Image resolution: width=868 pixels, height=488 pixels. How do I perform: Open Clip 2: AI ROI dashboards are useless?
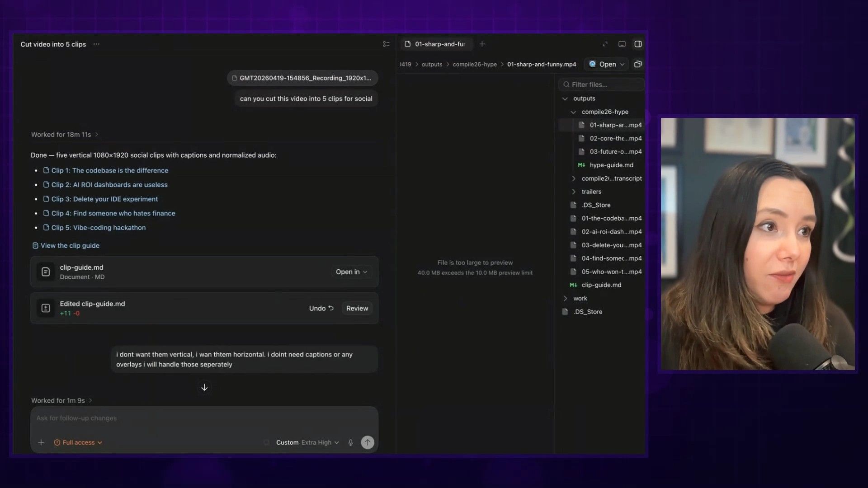tap(105, 185)
